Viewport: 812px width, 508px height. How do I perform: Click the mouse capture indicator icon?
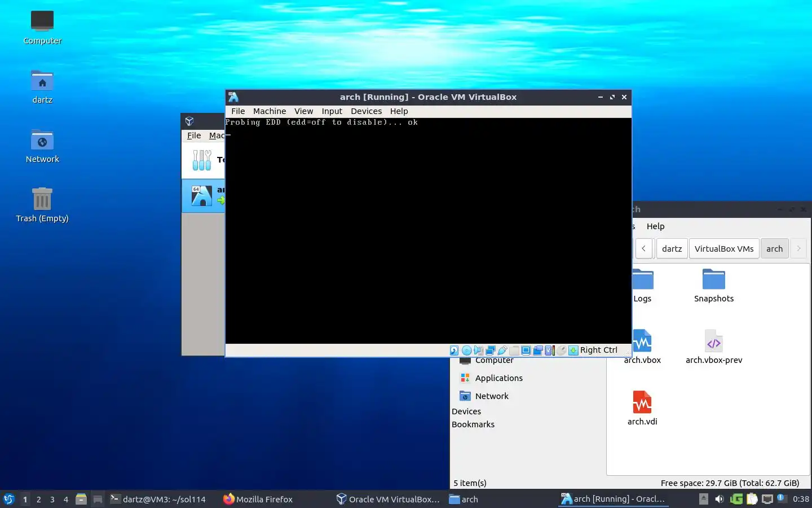coord(562,350)
